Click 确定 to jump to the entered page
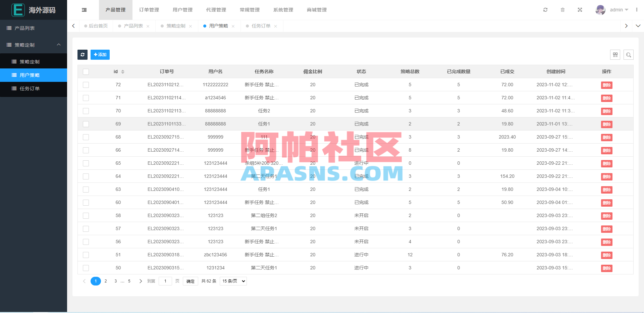Screen dimensions: 644x313 [x=190, y=281]
